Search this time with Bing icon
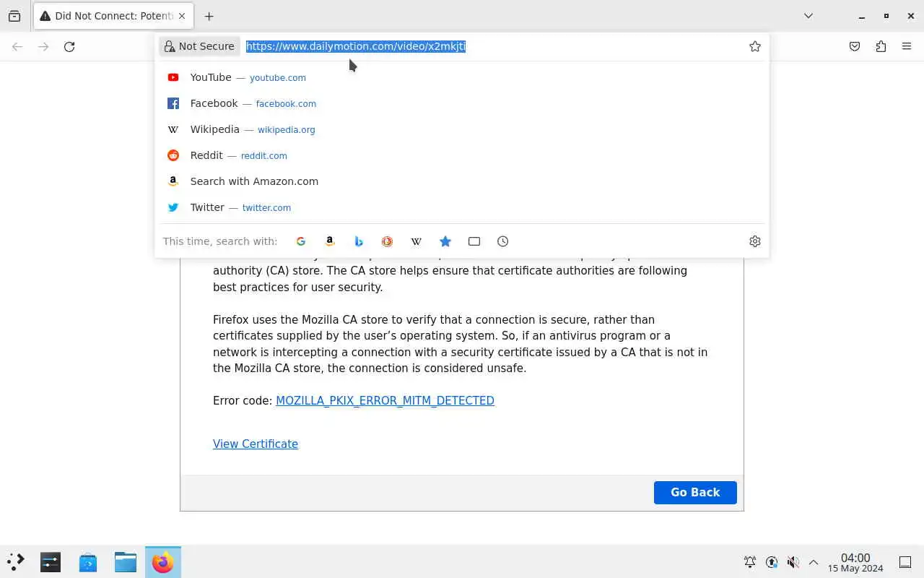Viewport: 924px width, 578px height. pos(359,241)
